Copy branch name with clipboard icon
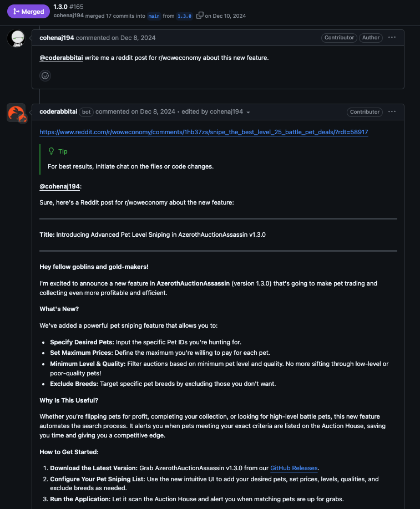The width and height of the screenshot is (420, 509). pyautogui.click(x=200, y=16)
